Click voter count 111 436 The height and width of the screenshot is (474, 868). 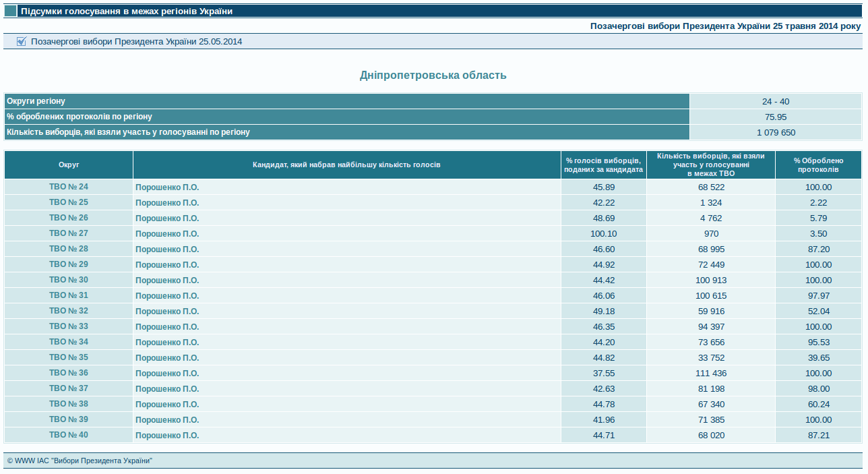pos(711,374)
